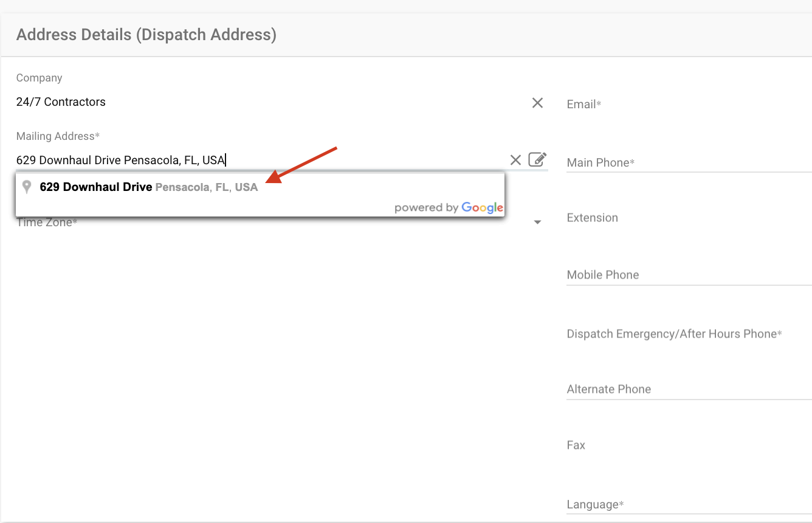812x523 pixels.
Task: Click the Google logo in autocomplete box
Action: pyautogui.click(x=482, y=207)
